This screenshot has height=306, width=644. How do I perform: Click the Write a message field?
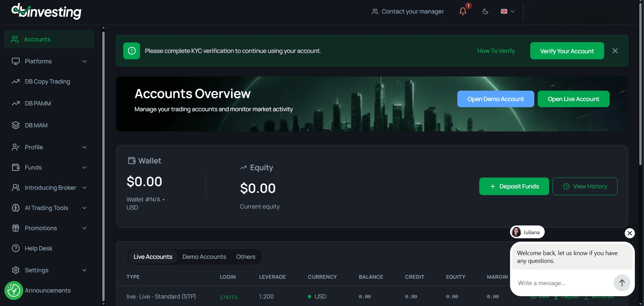click(564, 283)
